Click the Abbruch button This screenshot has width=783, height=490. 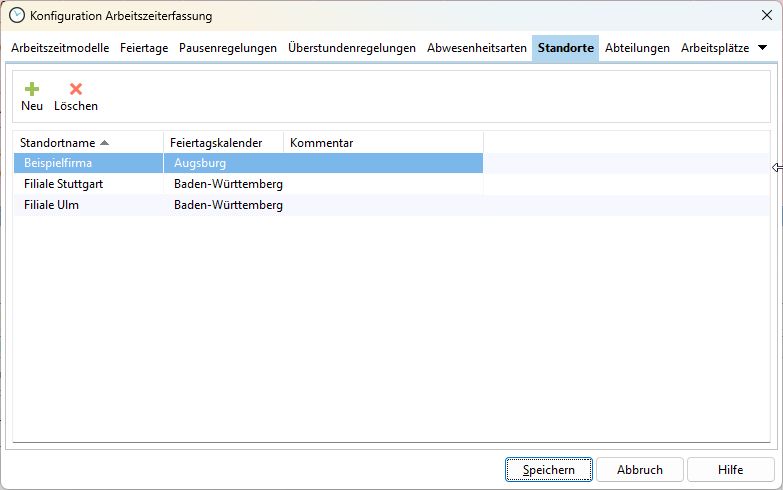point(640,470)
